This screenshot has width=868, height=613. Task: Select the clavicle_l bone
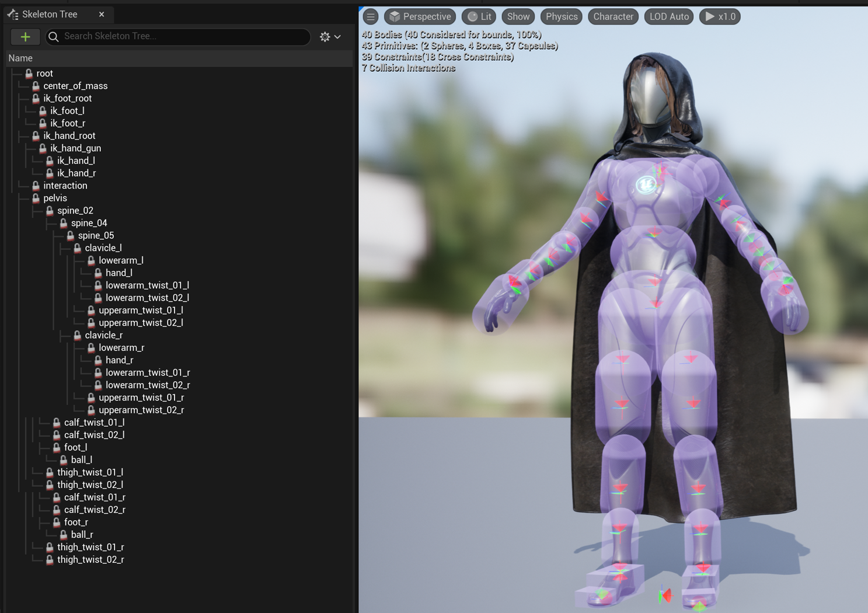(x=103, y=248)
